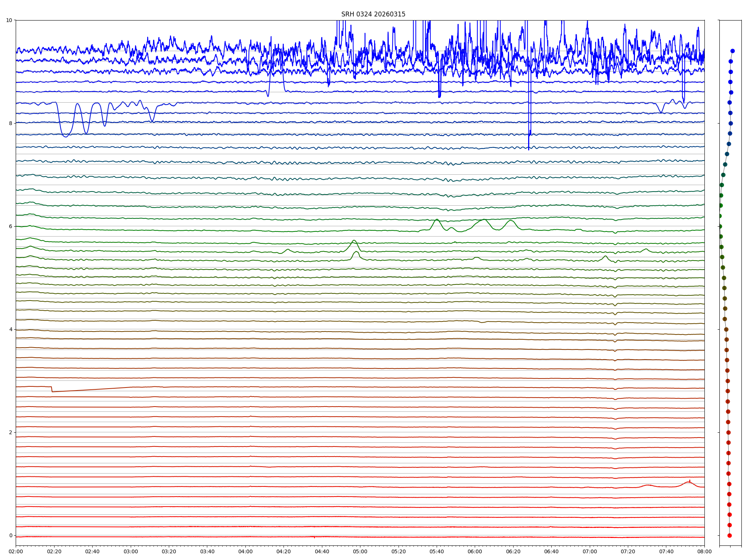Click the deep blue dip near 02:25
Screen dimensions: 747x560
66,137
